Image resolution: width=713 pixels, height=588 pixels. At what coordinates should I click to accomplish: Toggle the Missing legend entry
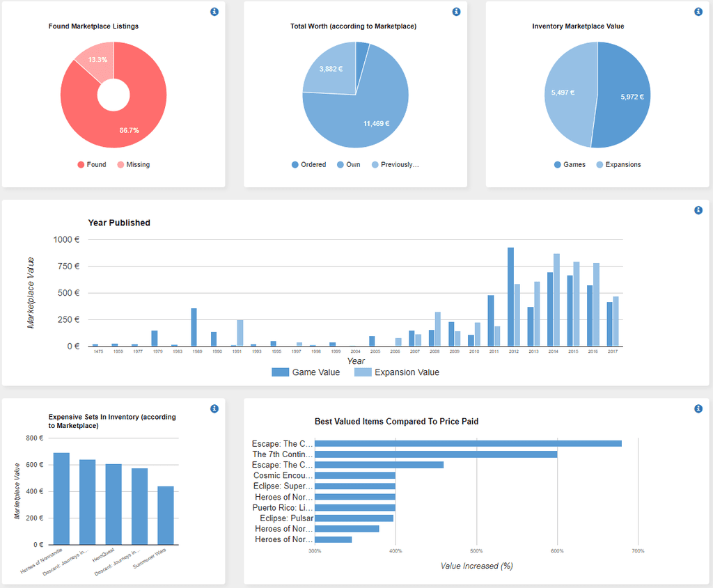(133, 164)
